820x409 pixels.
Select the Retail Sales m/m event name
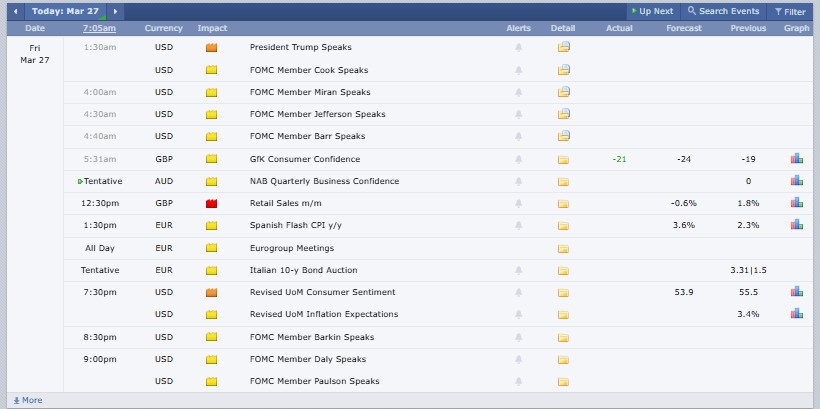(285, 203)
